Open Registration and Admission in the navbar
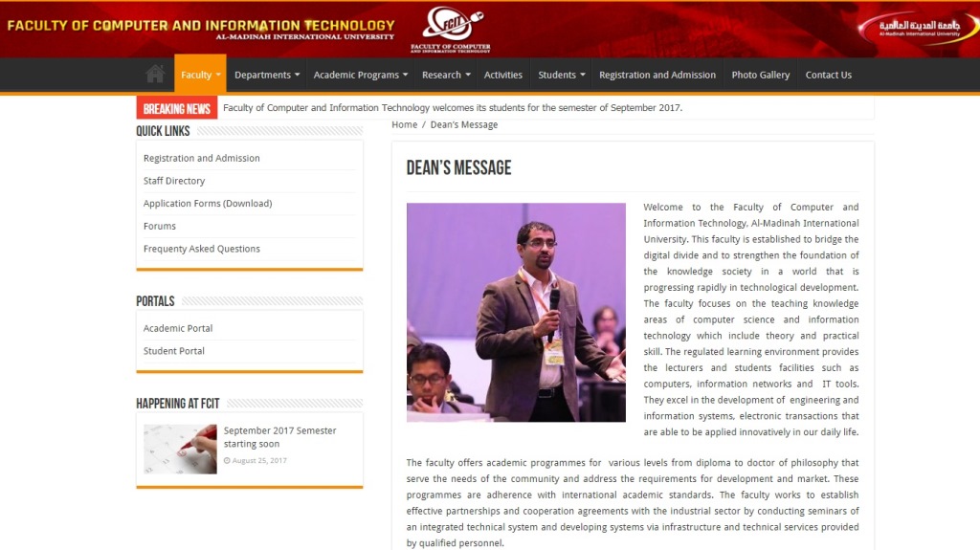This screenshot has width=980, height=550. point(657,75)
